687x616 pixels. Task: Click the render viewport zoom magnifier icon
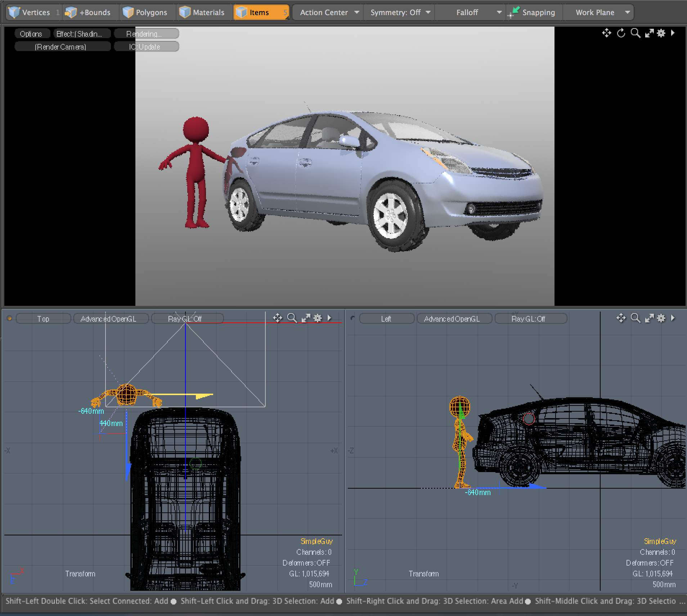pos(636,33)
